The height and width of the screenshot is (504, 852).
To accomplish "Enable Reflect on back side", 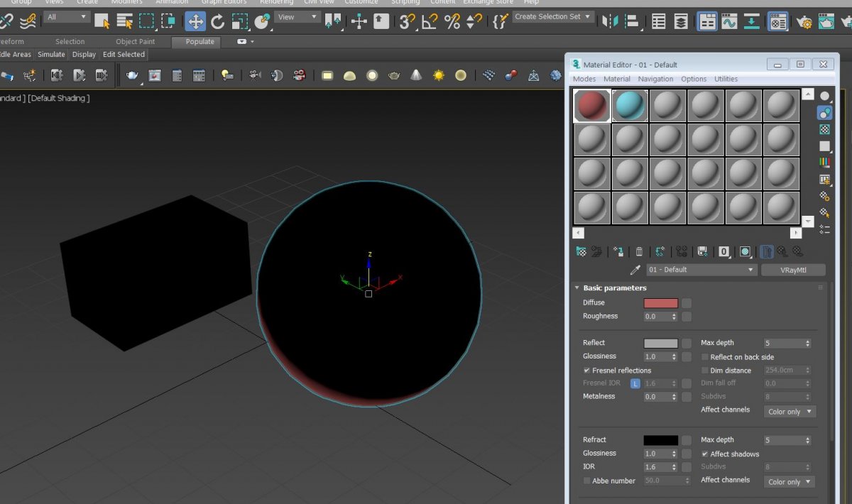I will [705, 357].
